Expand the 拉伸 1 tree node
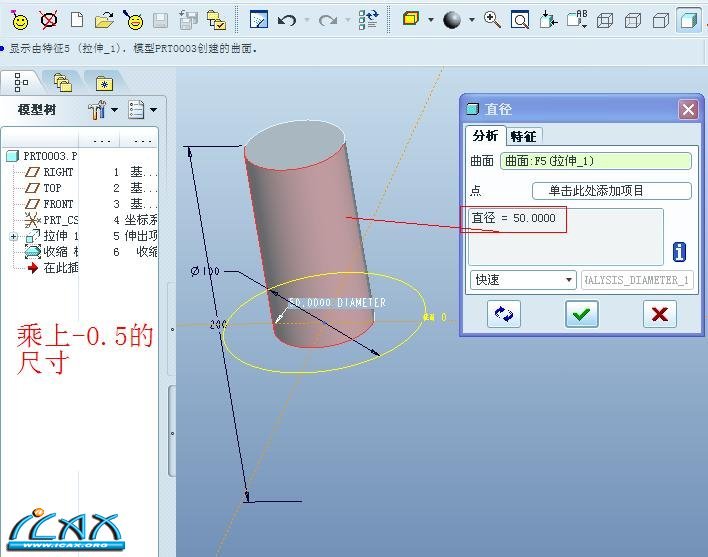The image size is (708, 557). pyautogui.click(x=13, y=236)
